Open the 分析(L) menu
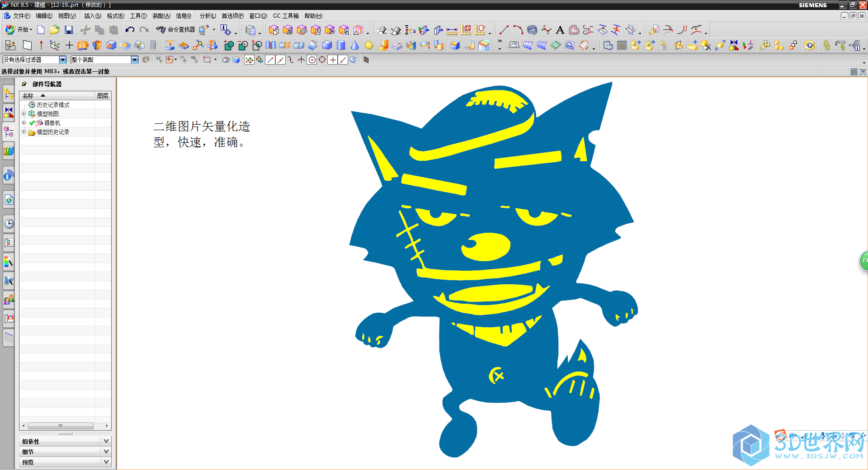The height and width of the screenshot is (470, 868). click(208, 16)
